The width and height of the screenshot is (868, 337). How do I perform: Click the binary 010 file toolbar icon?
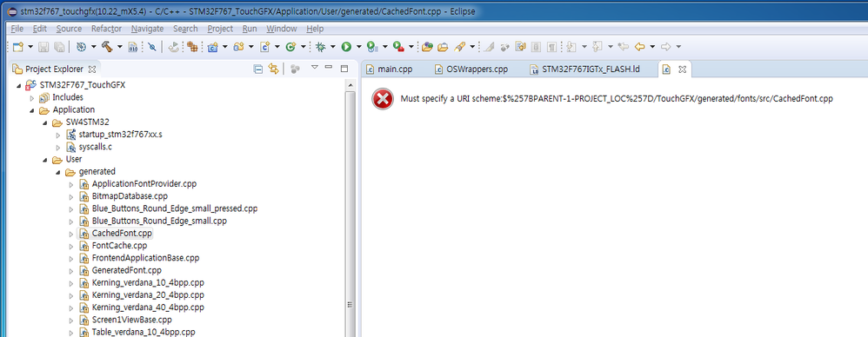(133, 47)
